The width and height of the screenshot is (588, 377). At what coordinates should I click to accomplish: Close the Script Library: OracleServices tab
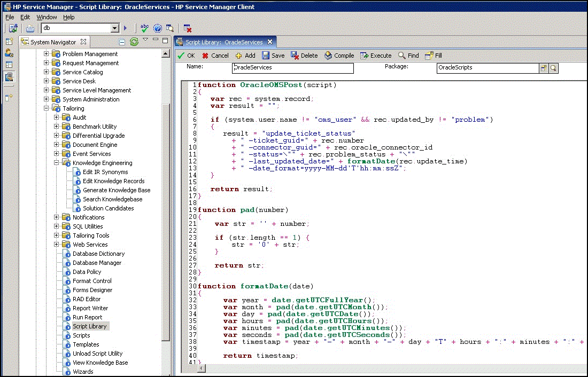tap(270, 42)
